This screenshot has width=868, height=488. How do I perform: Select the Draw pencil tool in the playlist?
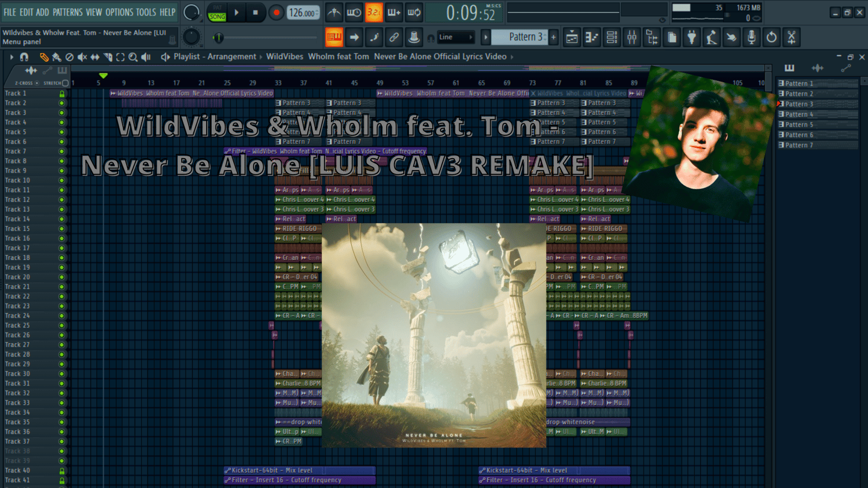coord(44,57)
